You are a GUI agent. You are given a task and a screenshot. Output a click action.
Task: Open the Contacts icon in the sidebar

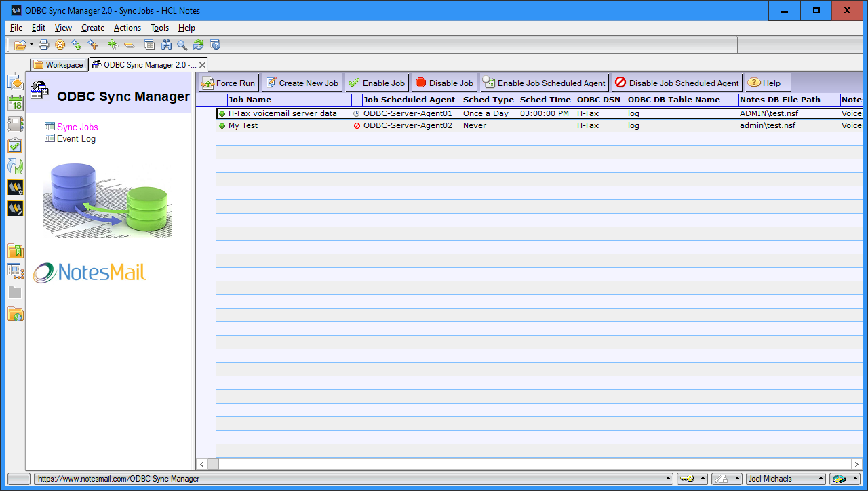click(15, 123)
